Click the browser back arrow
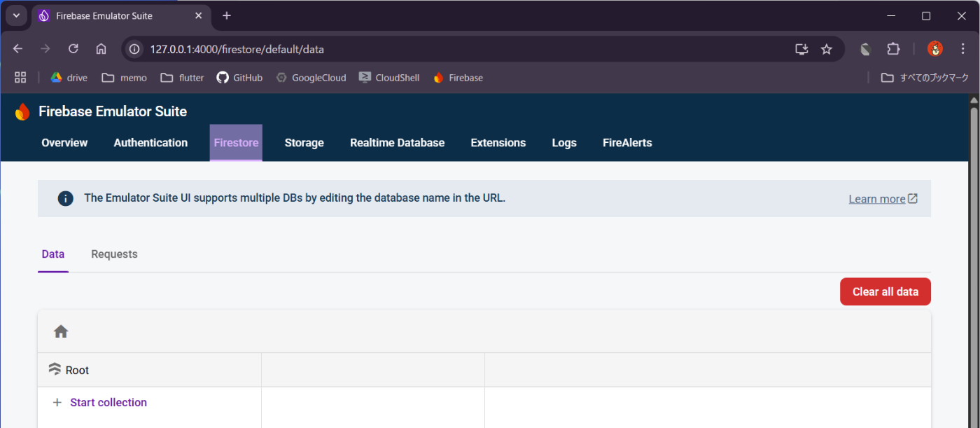The width and height of the screenshot is (980, 428). [x=18, y=49]
